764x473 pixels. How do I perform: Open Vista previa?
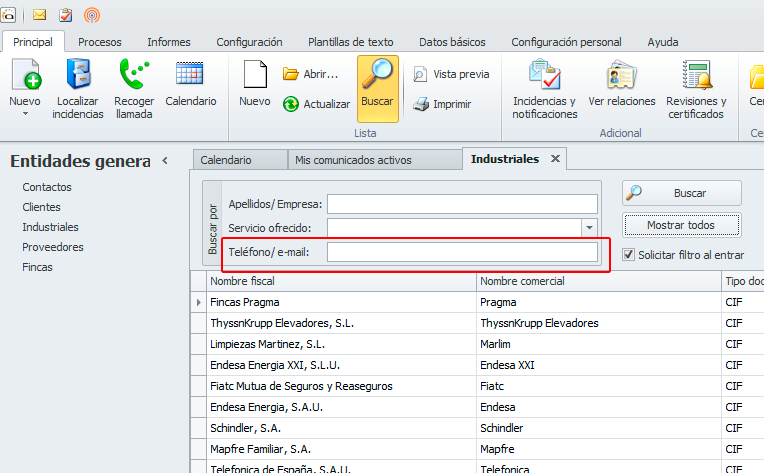[x=451, y=74]
